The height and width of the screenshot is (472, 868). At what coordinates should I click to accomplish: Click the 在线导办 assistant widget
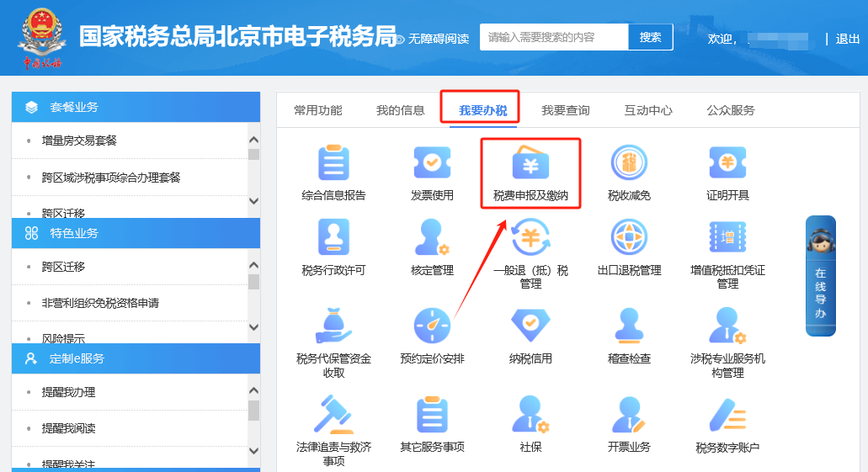(x=820, y=276)
